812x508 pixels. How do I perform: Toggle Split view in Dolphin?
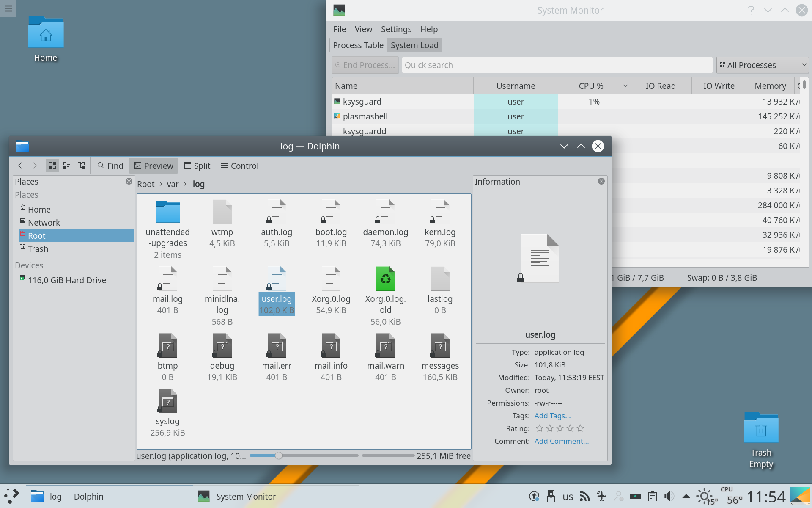click(197, 166)
